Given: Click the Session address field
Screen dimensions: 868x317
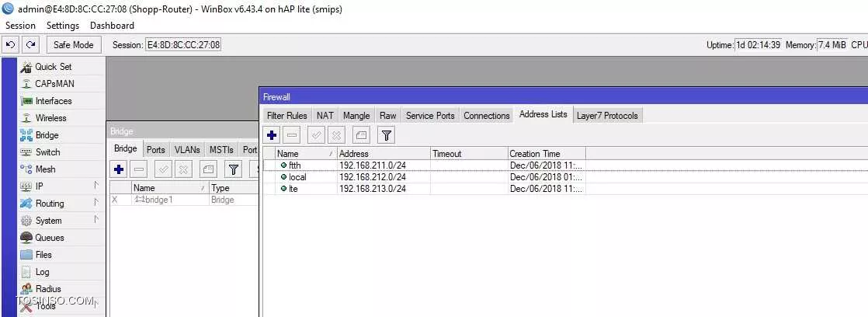Looking at the screenshot, I should coord(182,44).
